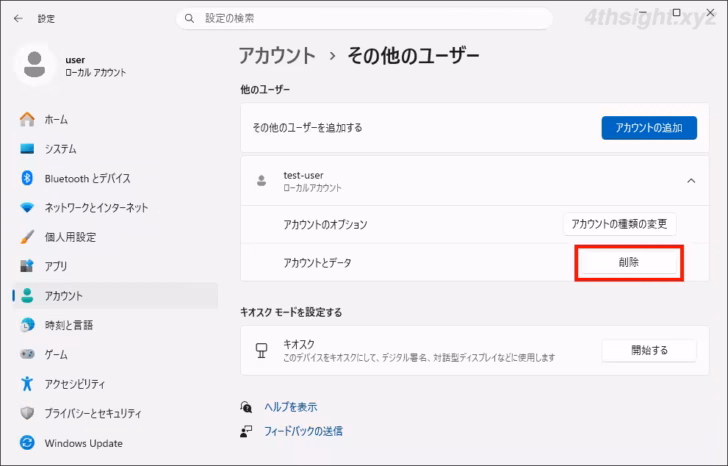Click the Bluetooth icon in sidebar
Screen dimensions: 728x466
point(27,178)
